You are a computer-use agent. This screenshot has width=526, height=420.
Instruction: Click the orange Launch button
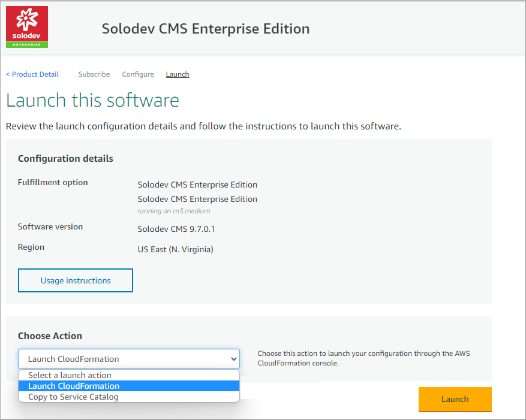tap(455, 399)
